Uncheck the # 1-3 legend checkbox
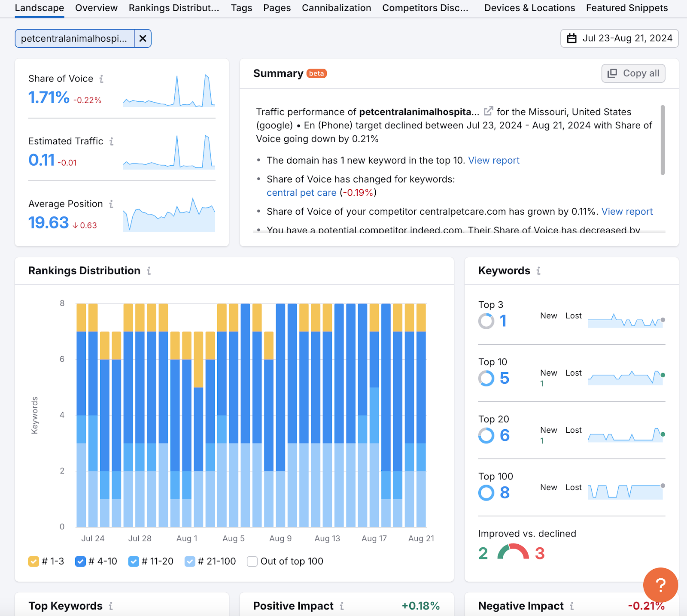Screen dimensions: 687x616 33,561
